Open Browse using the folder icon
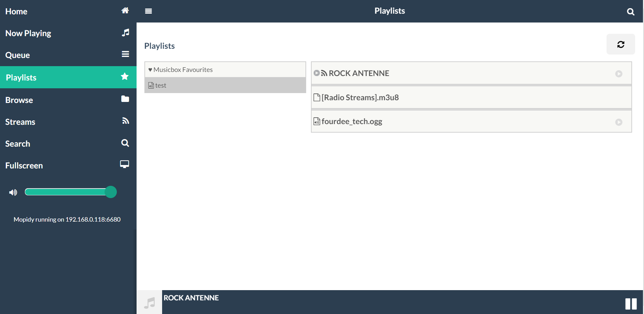This screenshot has height=314, width=644. 125,99
